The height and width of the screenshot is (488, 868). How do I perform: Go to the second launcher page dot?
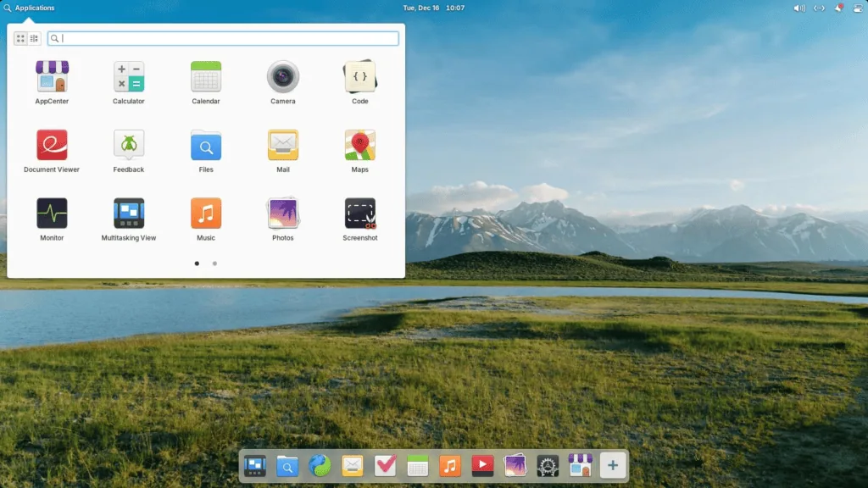click(x=214, y=263)
